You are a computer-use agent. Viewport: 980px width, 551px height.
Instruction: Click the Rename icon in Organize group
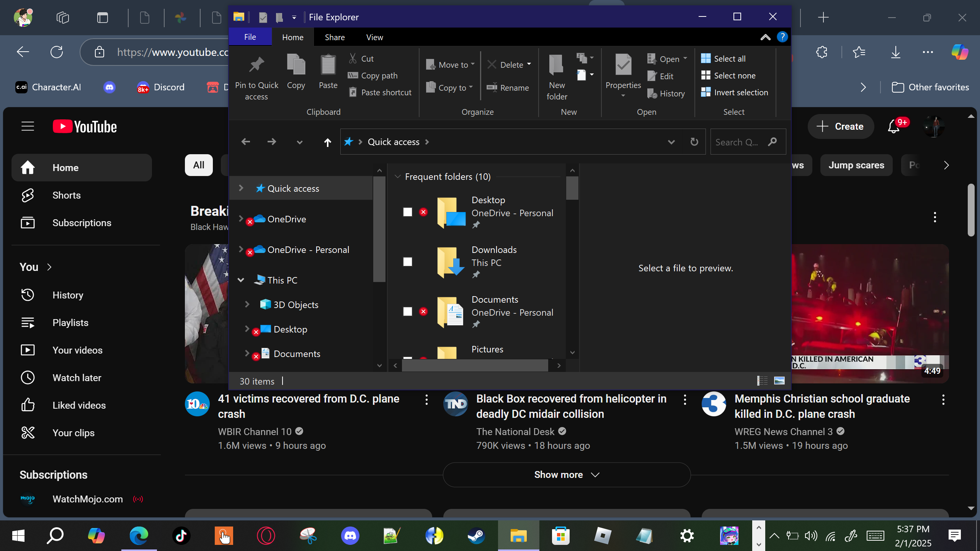coord(492,88)
